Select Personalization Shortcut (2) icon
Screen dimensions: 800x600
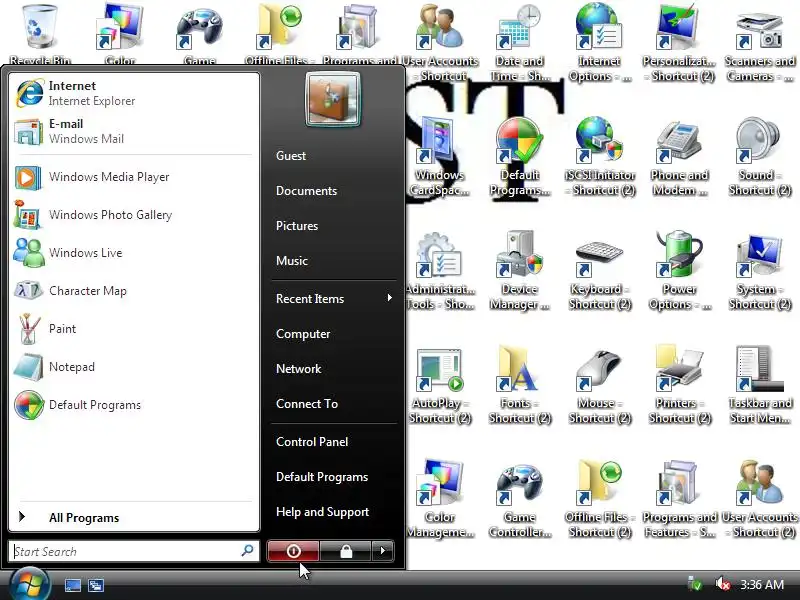pos(679,42)
